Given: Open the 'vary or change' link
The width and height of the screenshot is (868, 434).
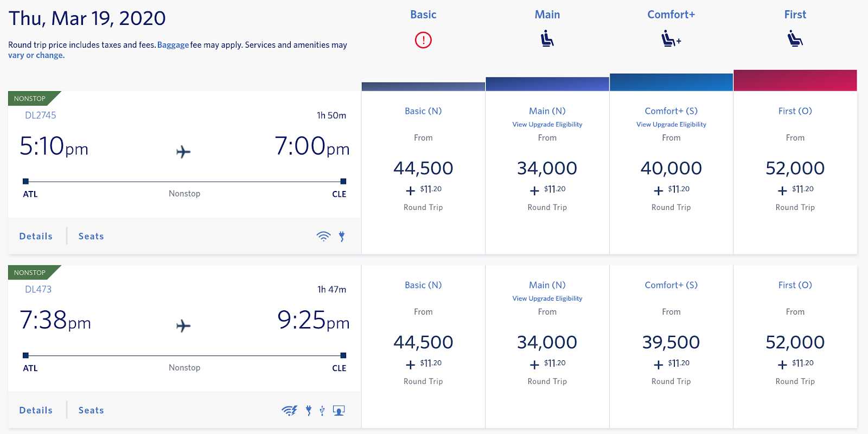Looking at the screenshot, I should click(36, 55).
